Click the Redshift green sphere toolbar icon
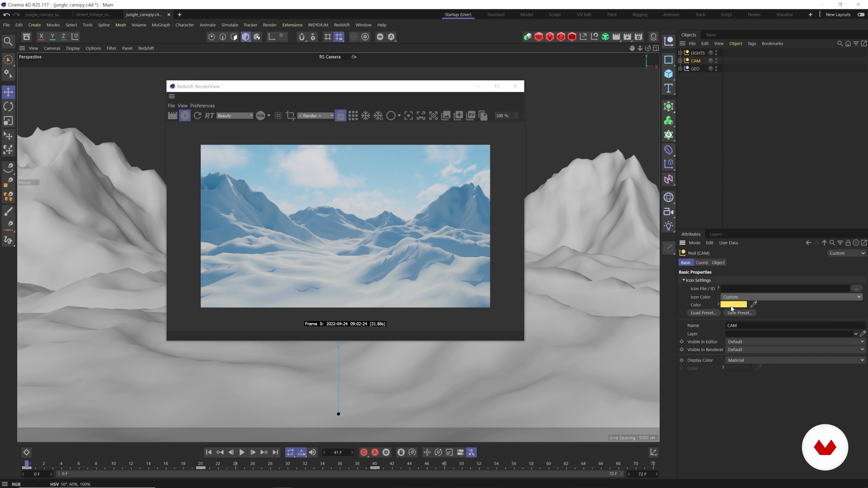 [605, 37]
